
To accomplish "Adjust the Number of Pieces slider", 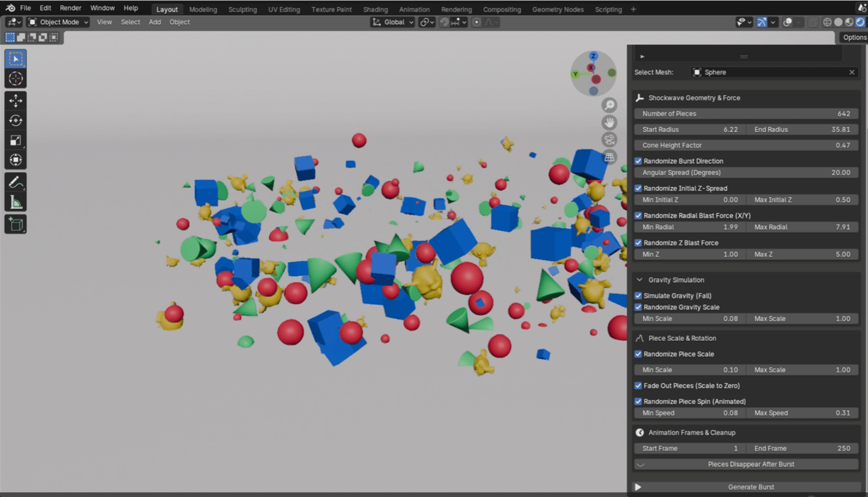I will pos(746,114).
